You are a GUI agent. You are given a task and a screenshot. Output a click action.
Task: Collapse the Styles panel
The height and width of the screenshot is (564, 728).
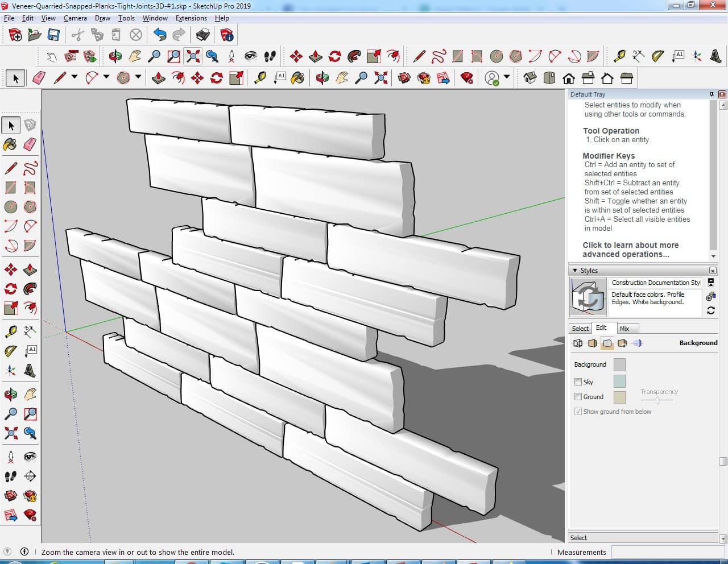pos(575,271)
